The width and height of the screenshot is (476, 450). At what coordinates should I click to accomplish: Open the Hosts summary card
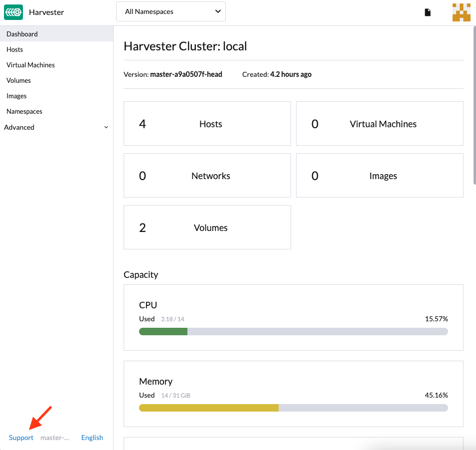click(207, 123)
